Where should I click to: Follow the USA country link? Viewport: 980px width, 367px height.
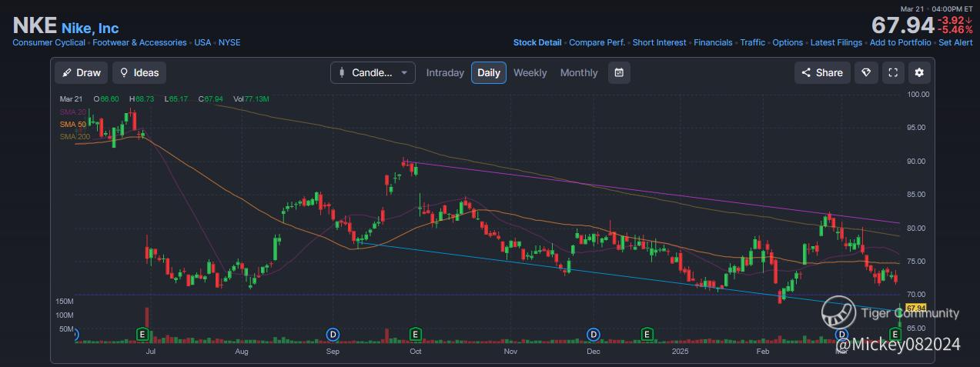[202, 43]
